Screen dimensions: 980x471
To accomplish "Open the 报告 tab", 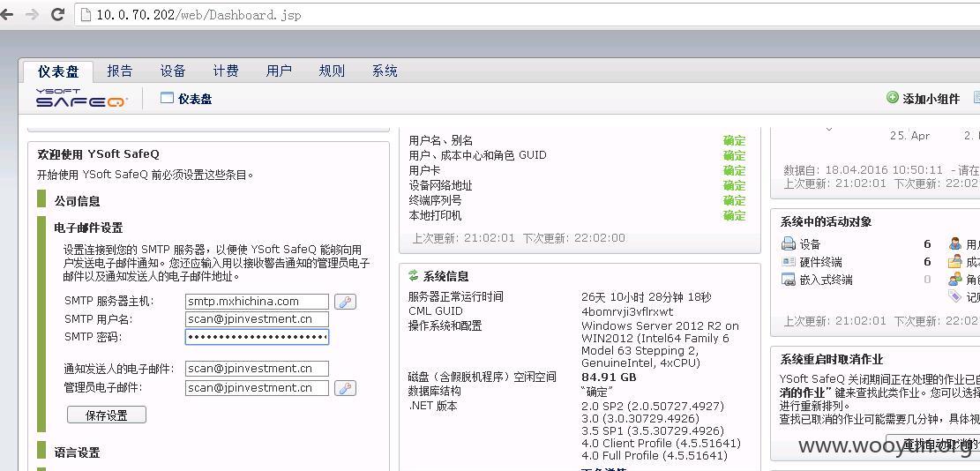I will [x=119, y=71].
